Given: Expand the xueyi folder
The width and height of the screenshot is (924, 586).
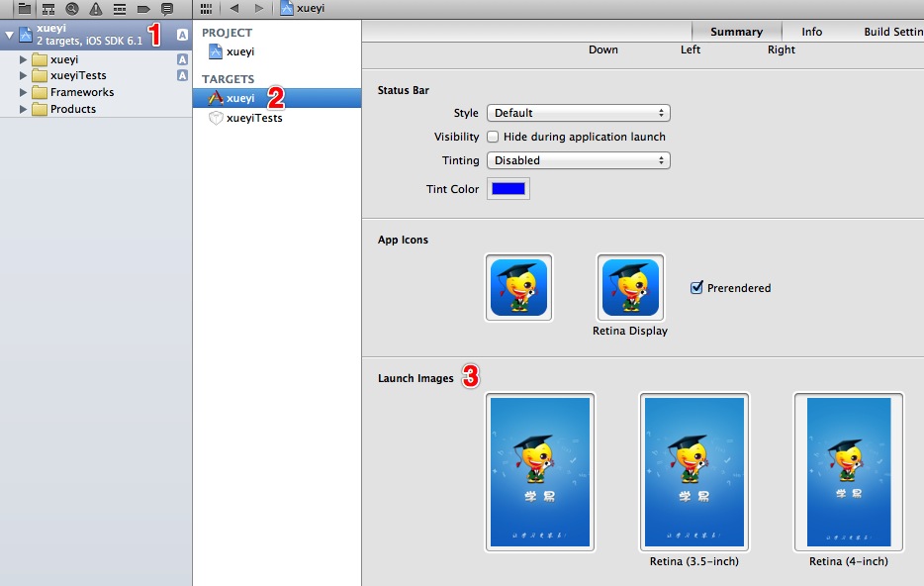Looking at the screenshot, I should tap(23, 59).
